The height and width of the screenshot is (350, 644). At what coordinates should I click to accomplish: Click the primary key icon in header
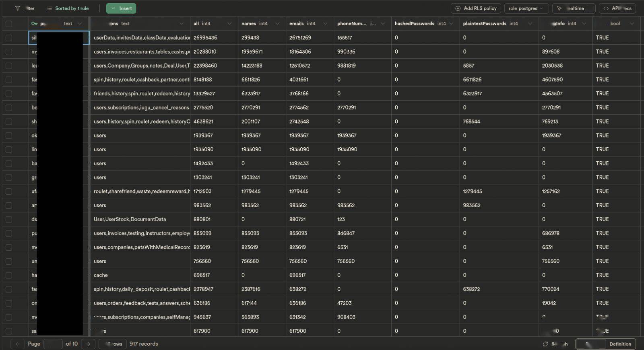point(35,24)
